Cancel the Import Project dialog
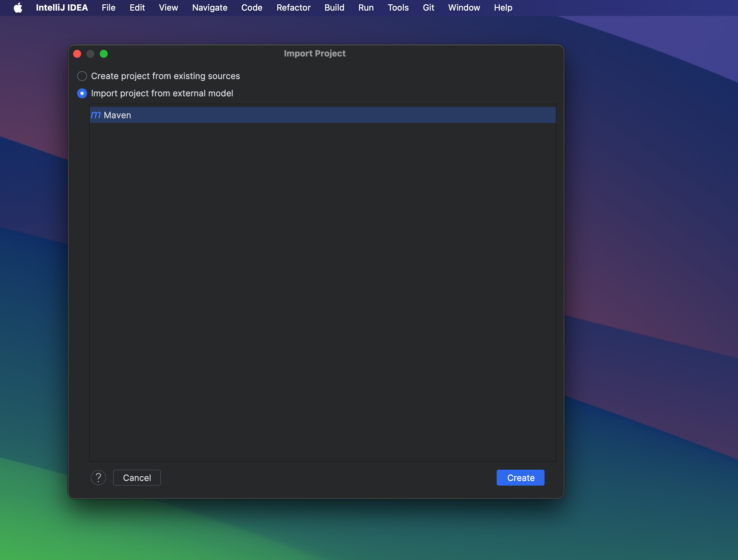The height and width of the screenshot is (560, 738). click(137, 478)
